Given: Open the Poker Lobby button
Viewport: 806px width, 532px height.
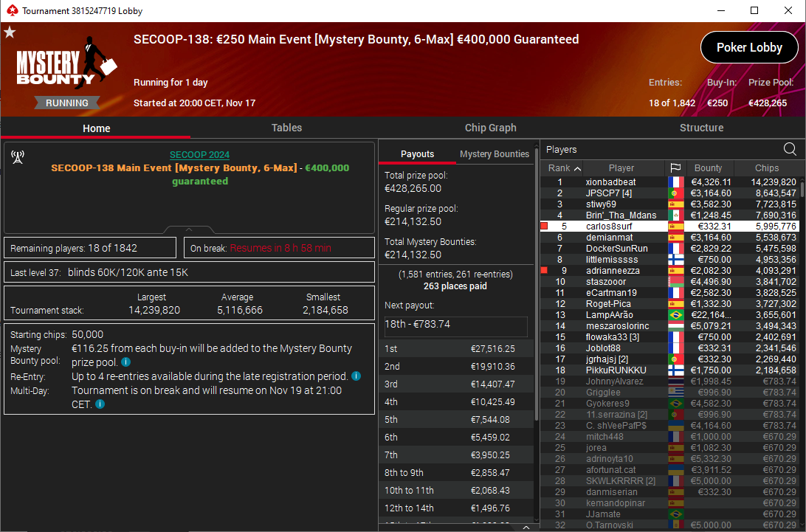Looking at the screenshot, I should 749,47.
